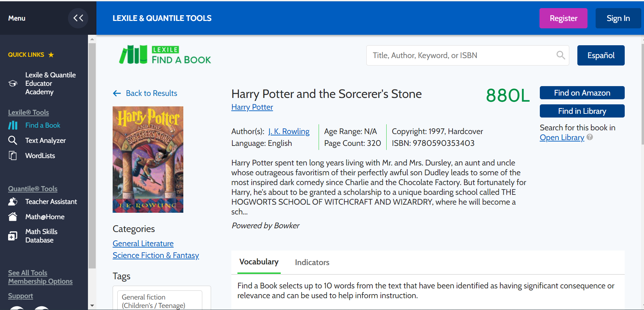Open Support link in sidebar
644x310 pixels.
pyautogui.click(x=21, y=296)
